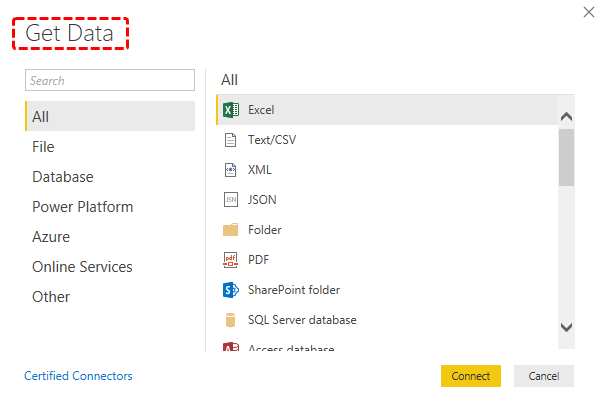The height and width of the screenshot is (400, 604).
Task: Click the Excel connector icon
Action: coord(231,110)
